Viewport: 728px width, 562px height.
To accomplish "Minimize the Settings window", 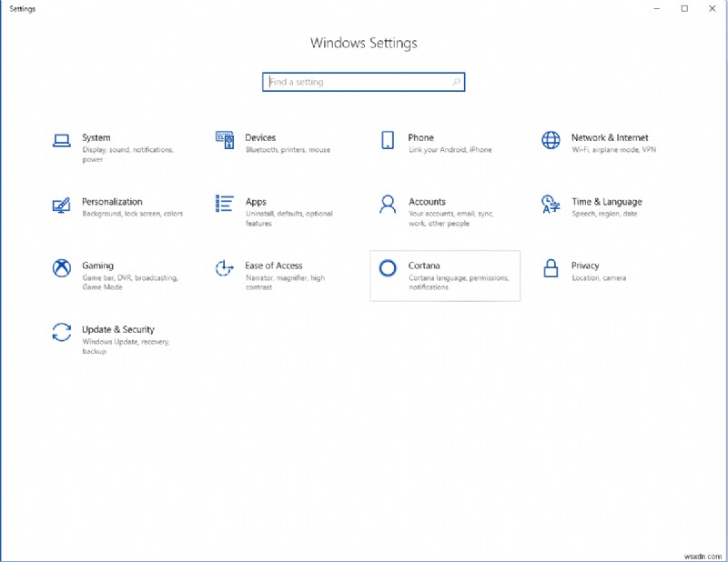I will (x=656, y=9).
